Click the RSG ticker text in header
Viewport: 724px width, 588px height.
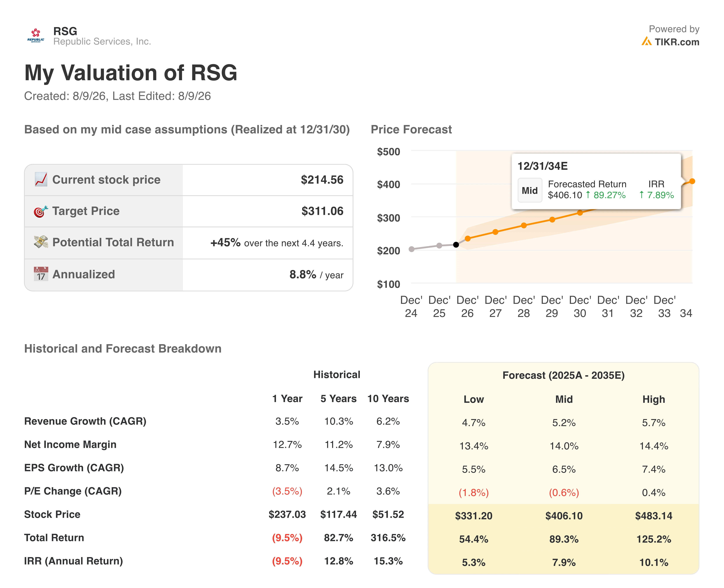pyautogui.click(x=65, y=31)
